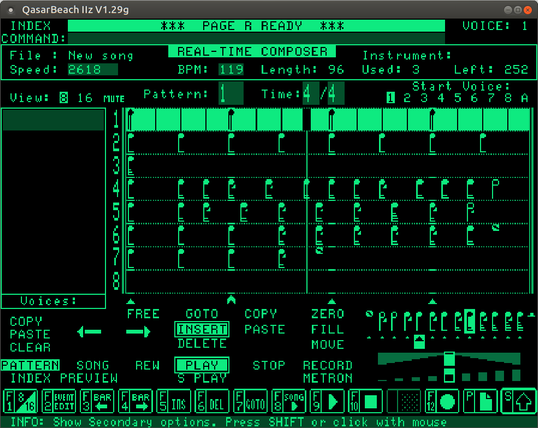Select the plain eighth note in duration palette

click(444, 322)
